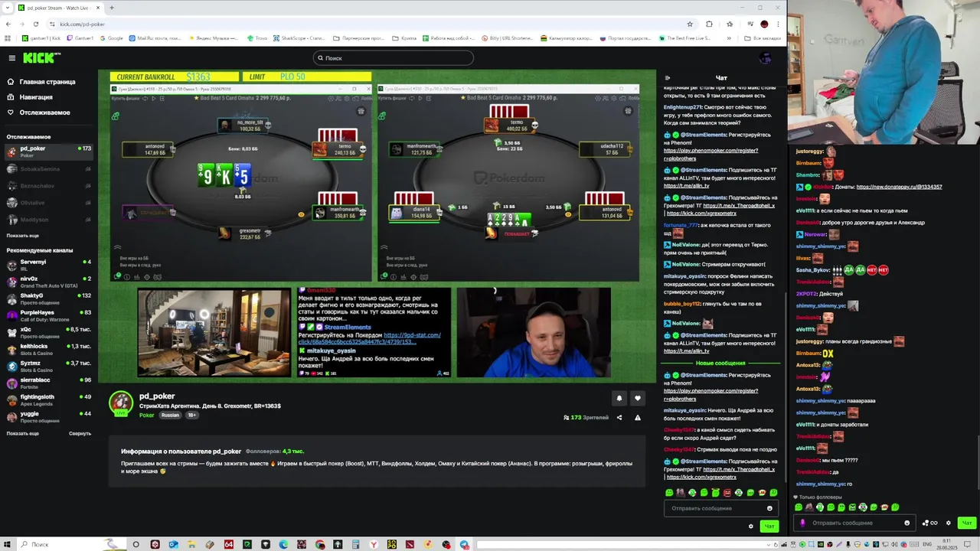This screenshot has width=980, height=551.
Task: Click the 'Poker' category link
Action: 146,416
